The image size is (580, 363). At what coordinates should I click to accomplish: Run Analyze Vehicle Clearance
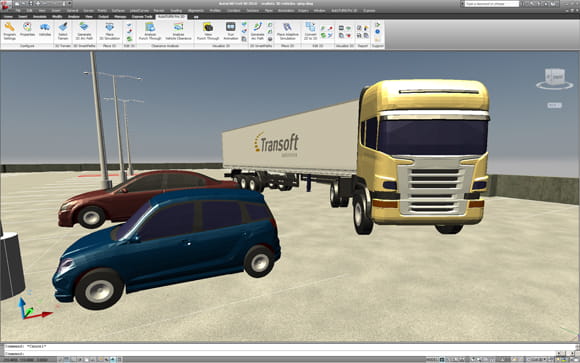point(178,31)
